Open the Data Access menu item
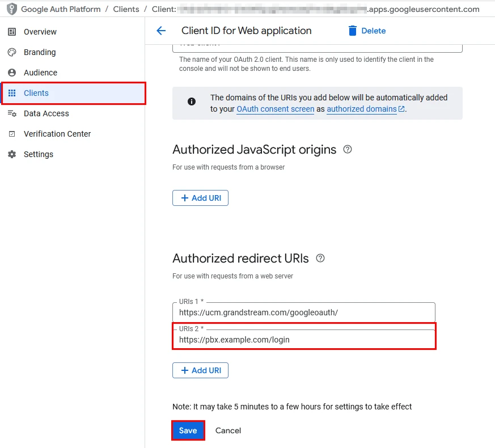The width and height of the screenshot is (495, 448). click(x=73, y=113)
